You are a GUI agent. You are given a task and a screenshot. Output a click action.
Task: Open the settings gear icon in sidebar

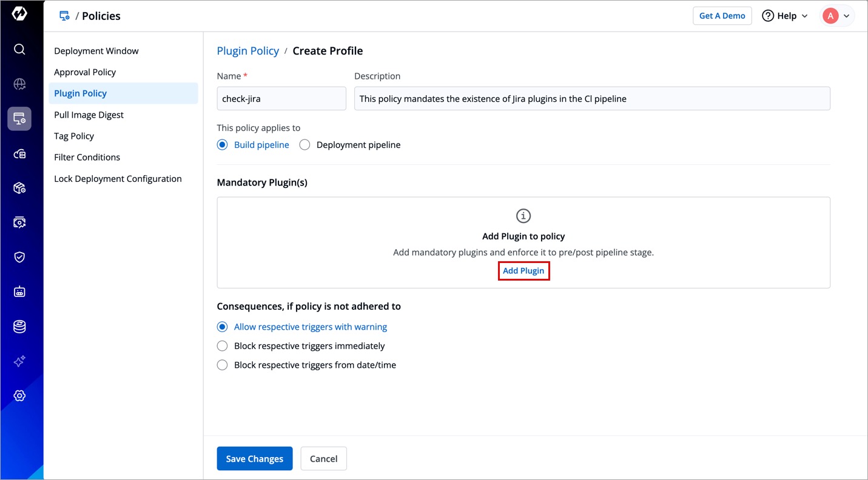point(19,396)
